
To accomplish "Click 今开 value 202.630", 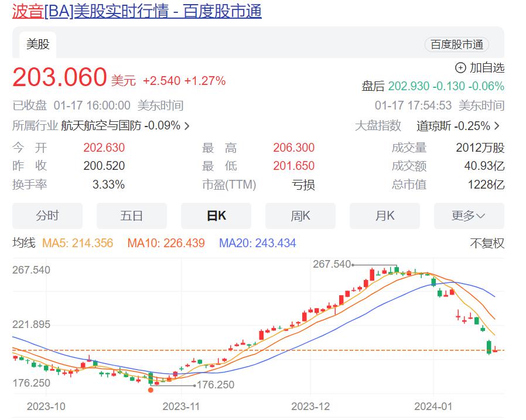I will pyautogui.click(x=104, y=148).
